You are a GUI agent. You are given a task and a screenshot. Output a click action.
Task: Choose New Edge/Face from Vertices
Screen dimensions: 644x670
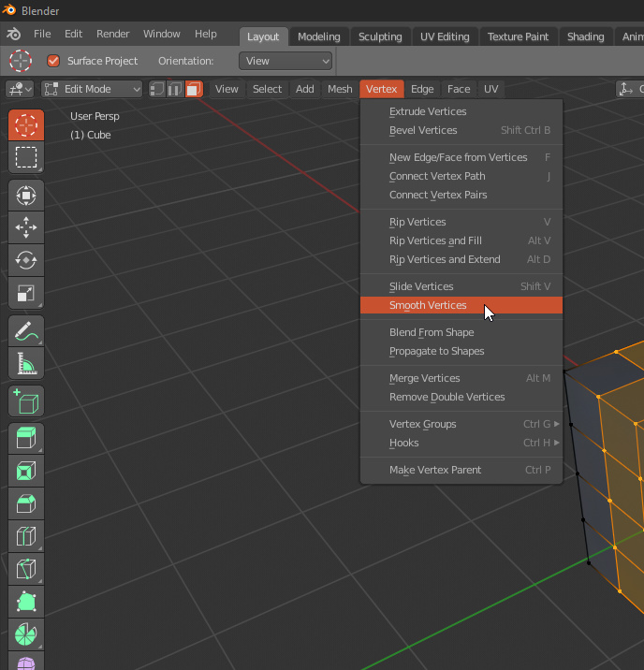tap(461, 157)
